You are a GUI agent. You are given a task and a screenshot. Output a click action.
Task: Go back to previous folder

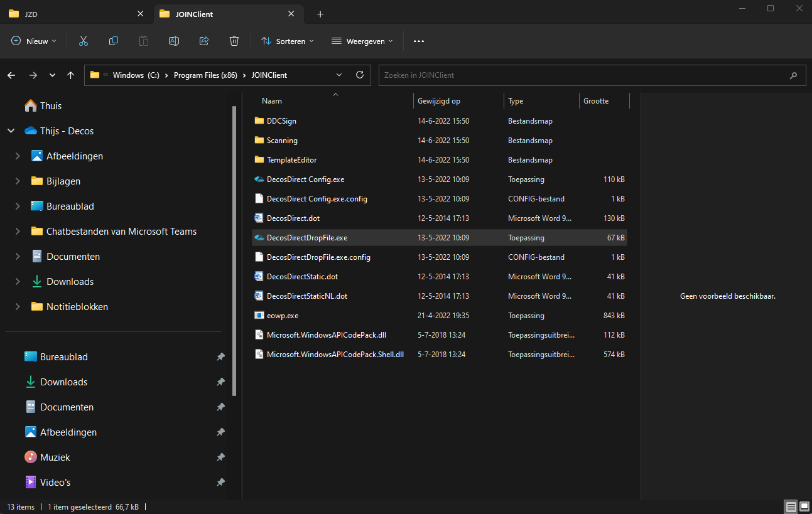(11, 75)
